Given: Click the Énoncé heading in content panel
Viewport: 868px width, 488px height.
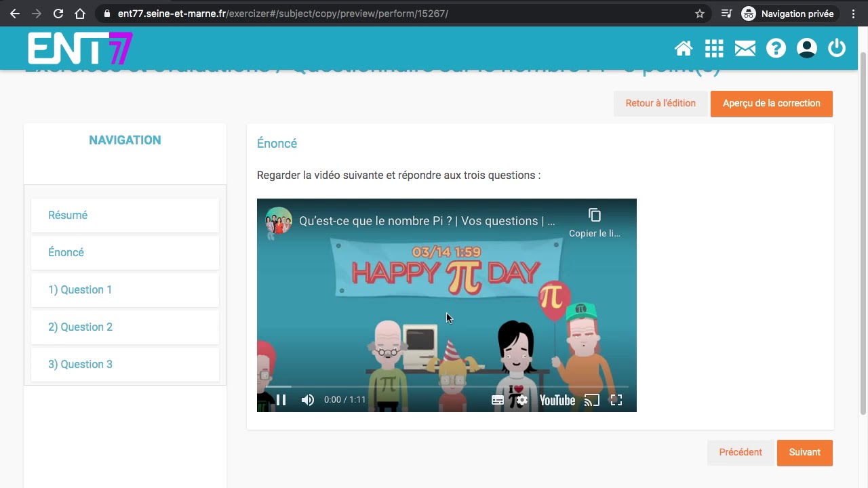Looking at the screenshot, I should [x=277, y=144].
